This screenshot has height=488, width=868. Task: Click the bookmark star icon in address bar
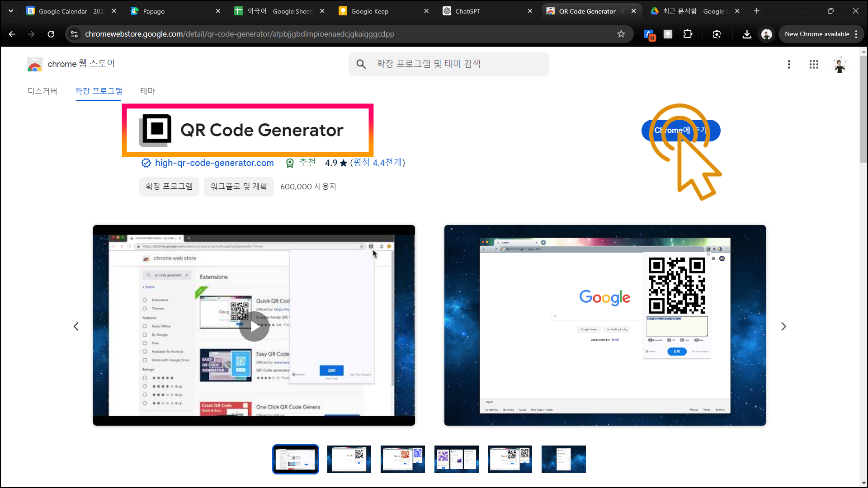pos(621,34)
